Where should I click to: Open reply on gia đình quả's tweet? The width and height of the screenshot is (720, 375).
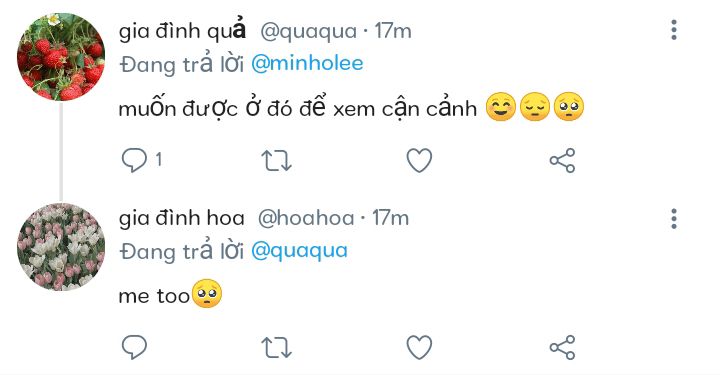point(135,161)
